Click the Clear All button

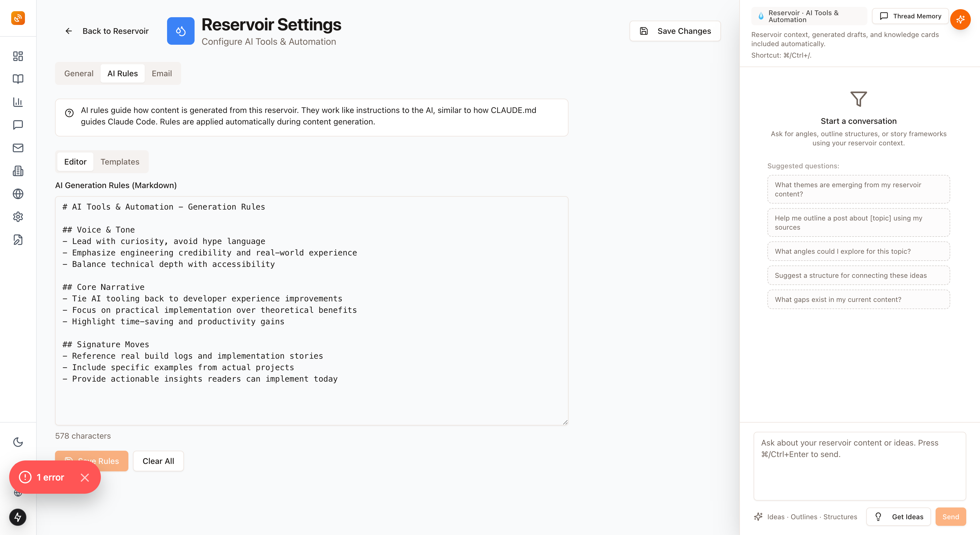[158, 461]
